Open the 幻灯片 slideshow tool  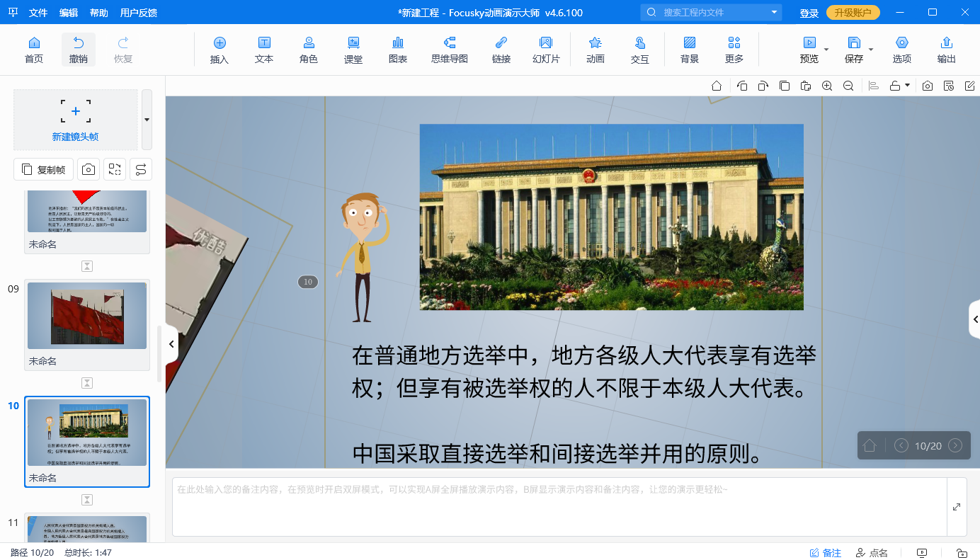pyautogui.click(x=546, y=50)
